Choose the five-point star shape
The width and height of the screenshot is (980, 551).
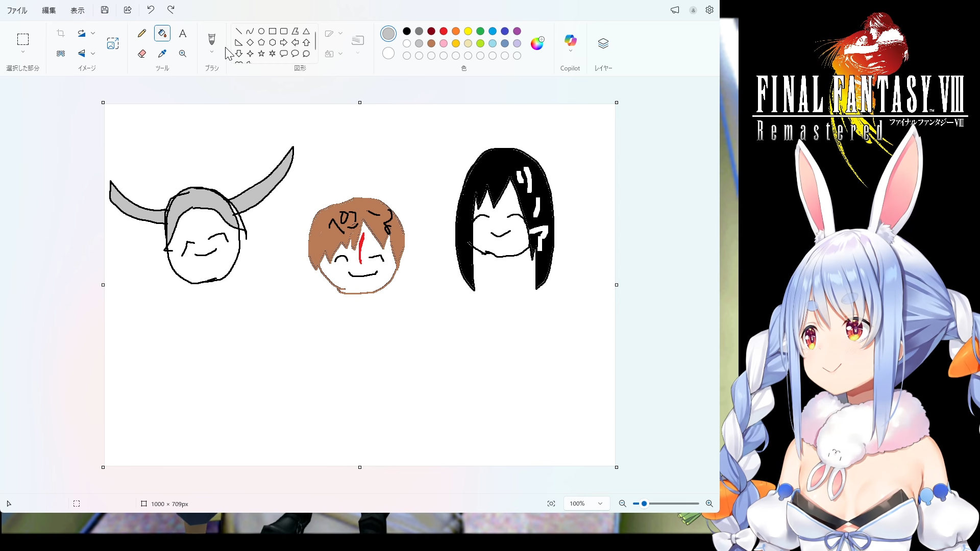click(261, 54)
